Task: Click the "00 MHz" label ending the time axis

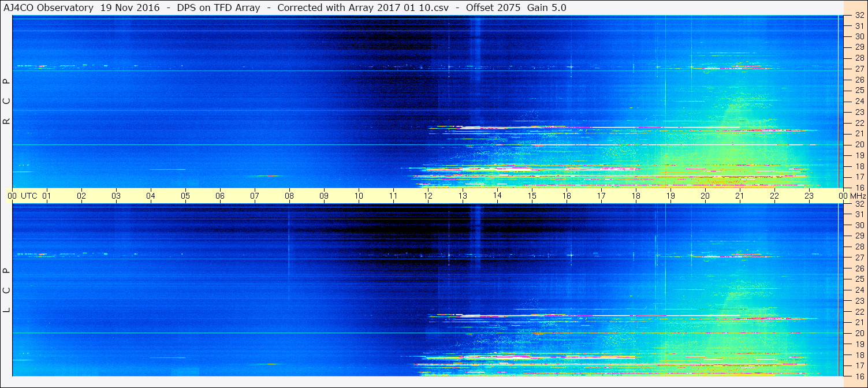Action: (x=851, y=196)
